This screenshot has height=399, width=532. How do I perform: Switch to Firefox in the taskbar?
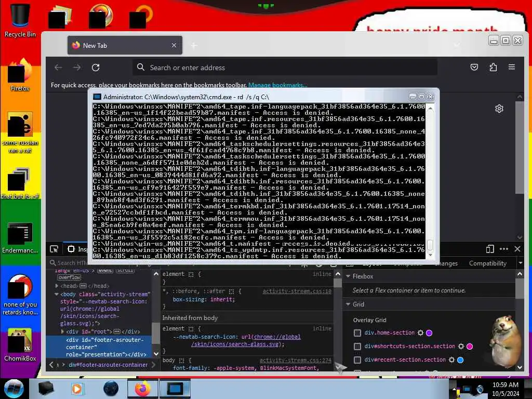click(142, 389)
